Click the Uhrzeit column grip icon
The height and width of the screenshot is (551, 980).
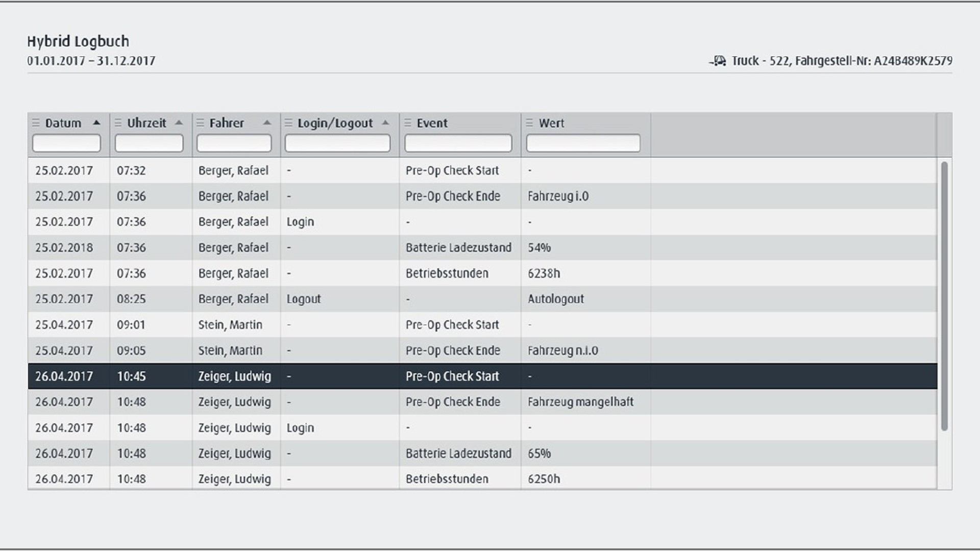(118, 123)
